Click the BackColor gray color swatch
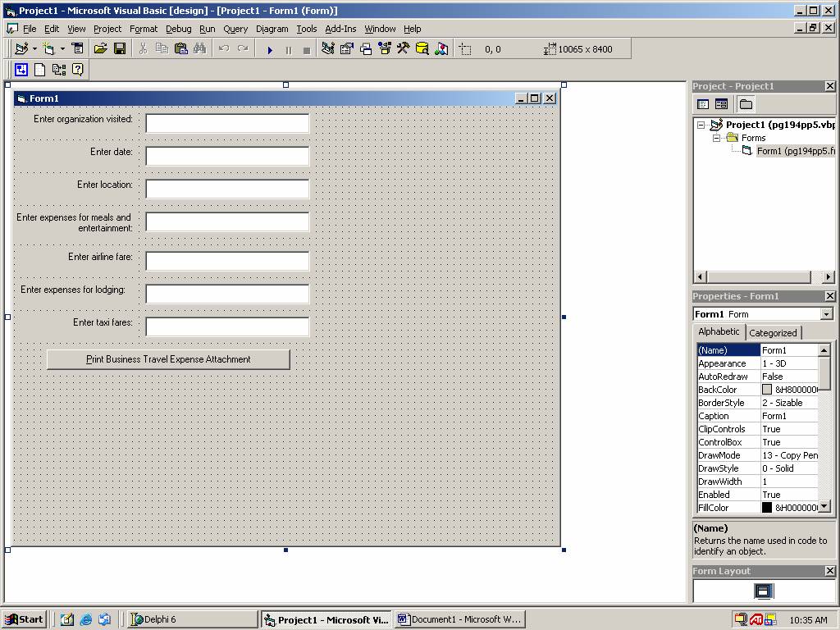Viewport: 840px width, 630px height. pyautogui.click(x=767, y=390)
